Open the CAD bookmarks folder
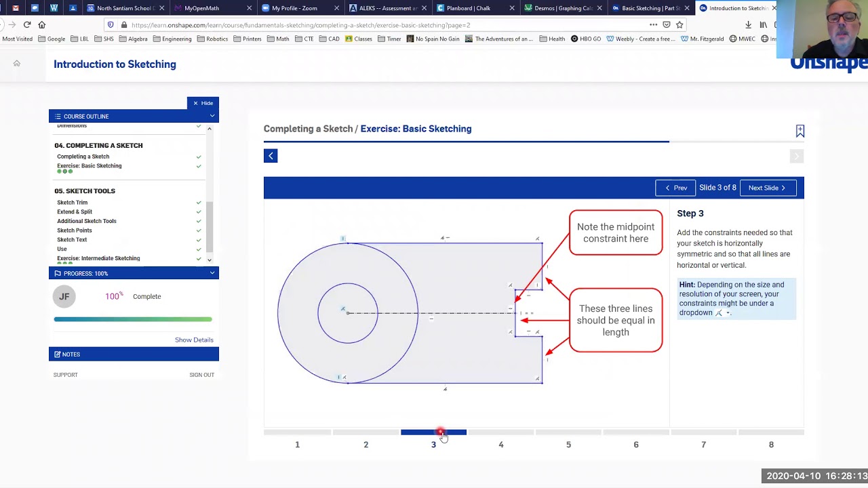Viewport: 868px width, 488px height. coord(329,39)
